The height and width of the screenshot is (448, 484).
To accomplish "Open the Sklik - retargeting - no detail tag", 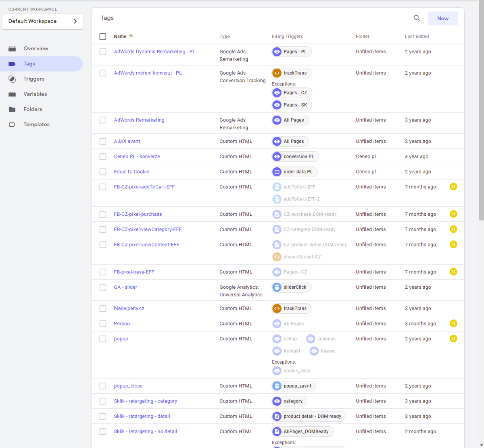I will click(145, 431).
